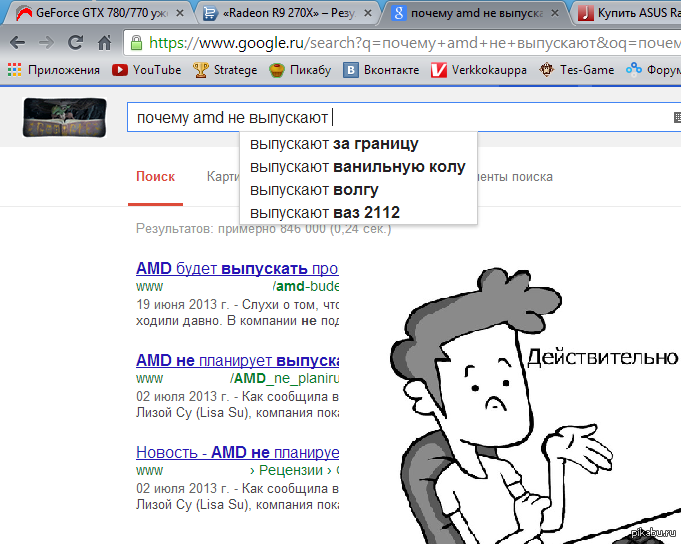The width and height of the screenshot is (681, 544).
Task: Open result AMD не планирует выпускать
Action: point(237,361)
